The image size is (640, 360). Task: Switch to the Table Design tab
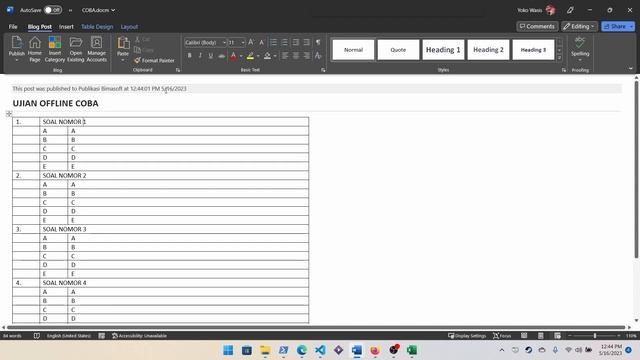[97, 27]
